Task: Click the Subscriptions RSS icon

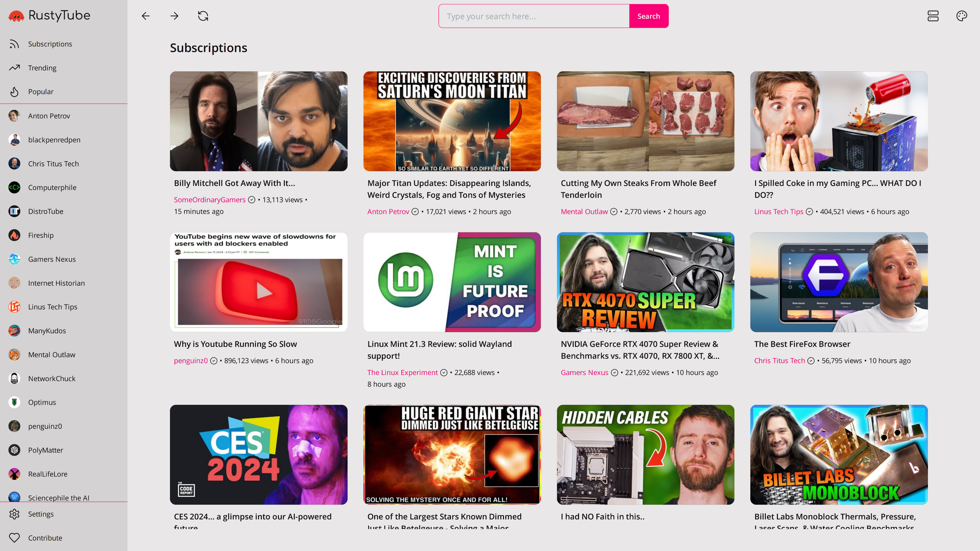Action: point(15,44)
